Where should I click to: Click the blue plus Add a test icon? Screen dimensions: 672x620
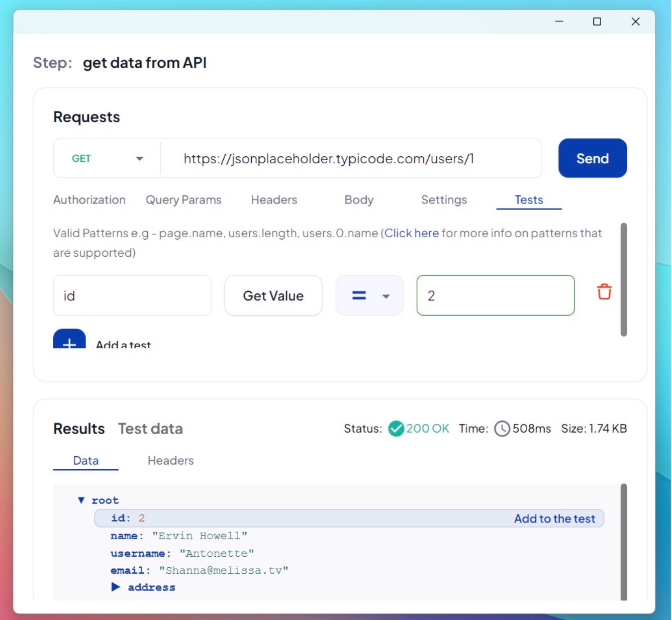point(69,341)
